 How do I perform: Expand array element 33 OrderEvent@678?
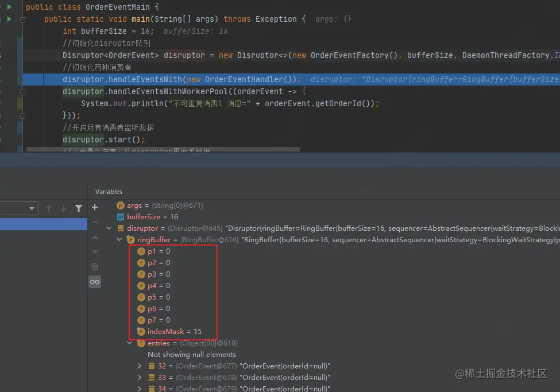pos(140,377)
